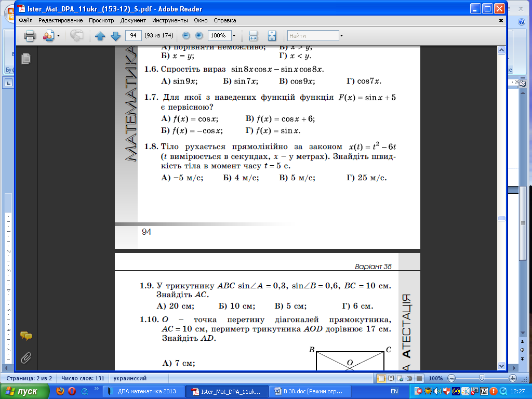The width and height of the screenshot is (532, 399).
Task: Click the Найти search field
Action: click(313, 36)
